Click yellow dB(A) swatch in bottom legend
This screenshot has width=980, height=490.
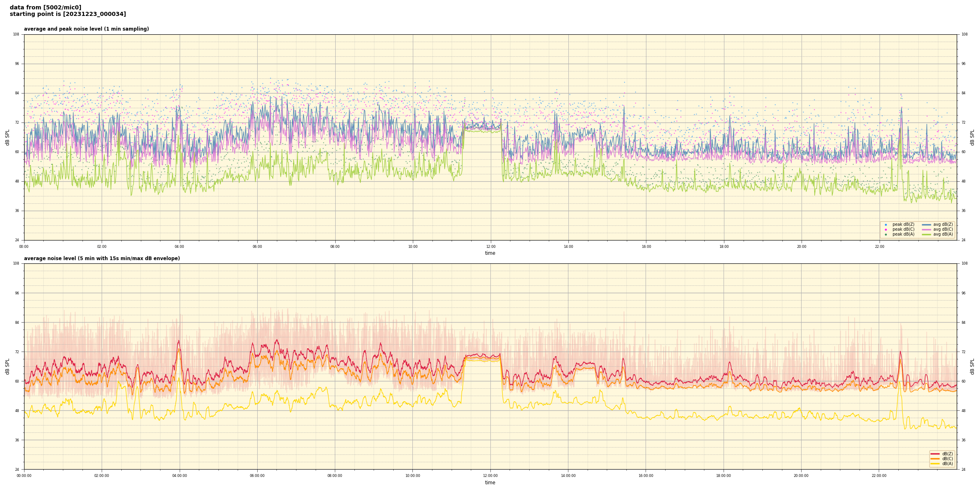click(x=935, y=463)
